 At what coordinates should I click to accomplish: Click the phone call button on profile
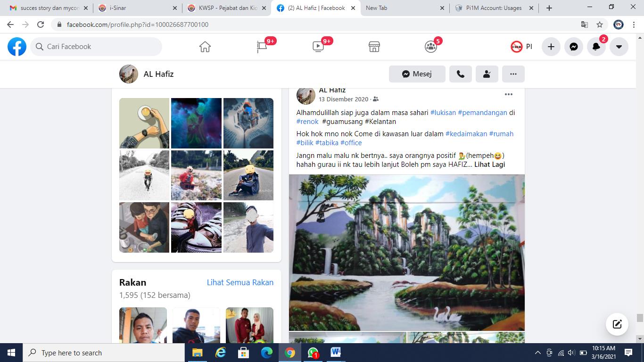click(461, 74)
